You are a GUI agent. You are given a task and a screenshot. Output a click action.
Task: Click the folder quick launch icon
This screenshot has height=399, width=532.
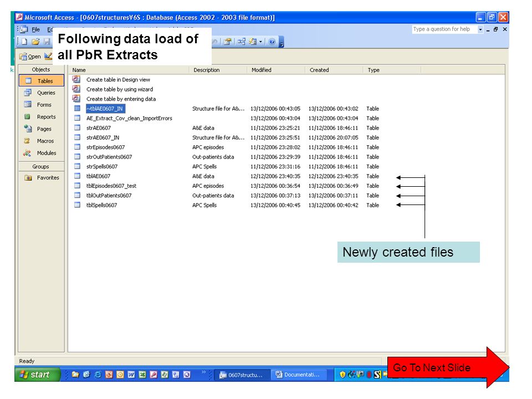75,375
